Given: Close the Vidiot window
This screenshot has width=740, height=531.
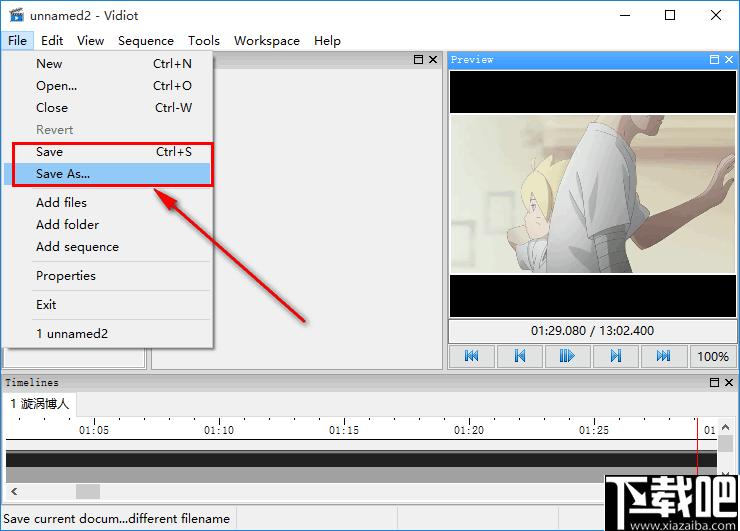Looking at the screenshot, I should [x=715, y=16].
